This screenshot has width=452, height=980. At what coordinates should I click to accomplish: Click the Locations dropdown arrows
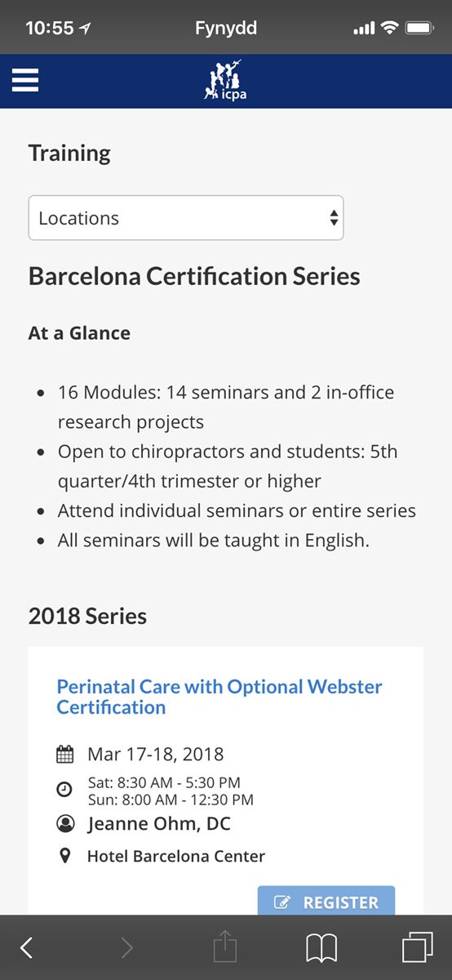(333, 218)
